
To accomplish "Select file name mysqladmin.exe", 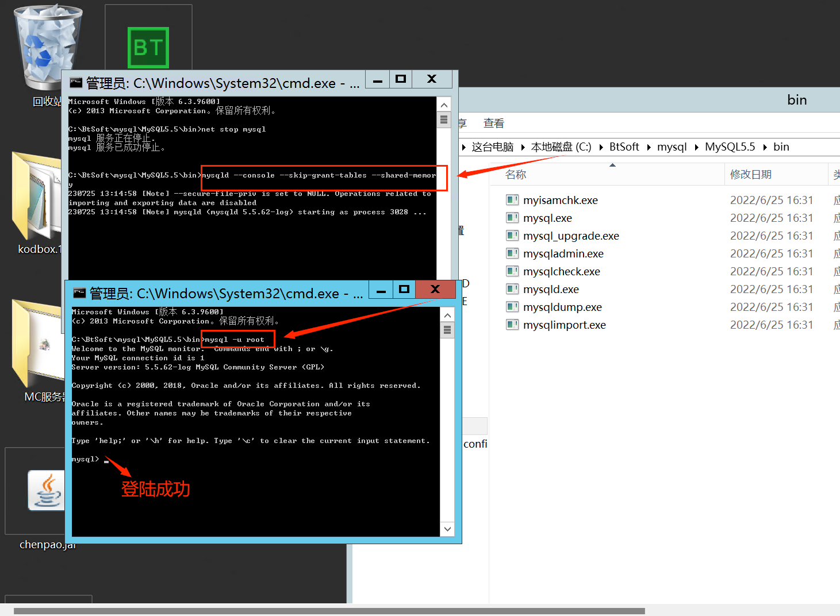I will 563,253.
